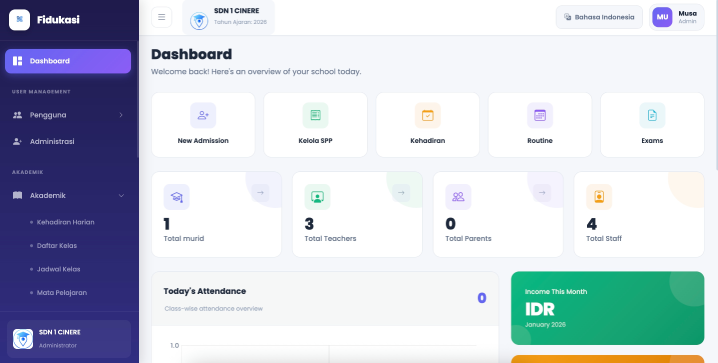Click the Tahun Ajaran: 2026 text
Image resolution: width=718 pixels, height=363 pixels.
(x=240, y=22)
